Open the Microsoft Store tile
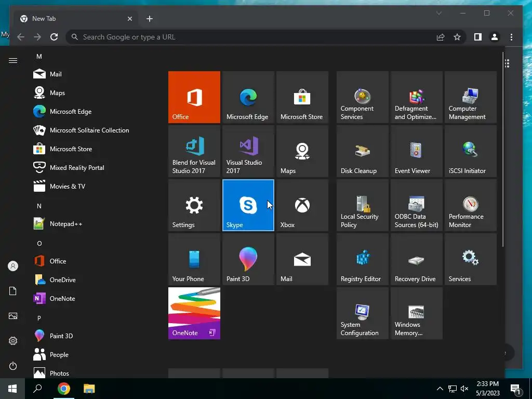The height and width of the screenshot is (399, 532). (302, 97)
